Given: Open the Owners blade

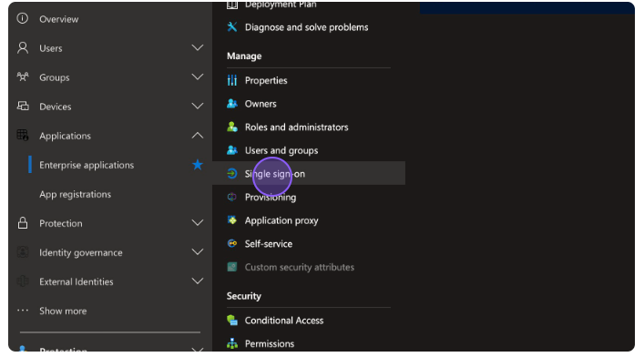Looking at the screenshot, I should pyautogui.click(x=261, y=104).
